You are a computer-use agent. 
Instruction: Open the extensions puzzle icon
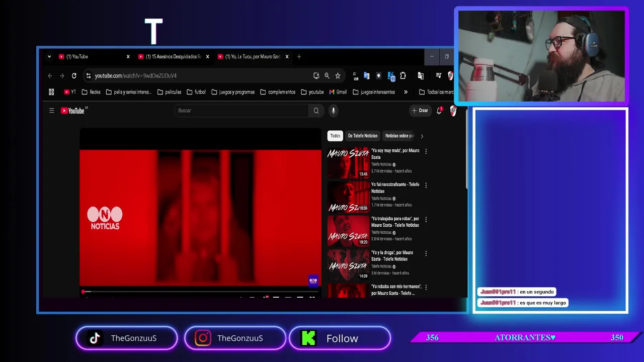403,76
